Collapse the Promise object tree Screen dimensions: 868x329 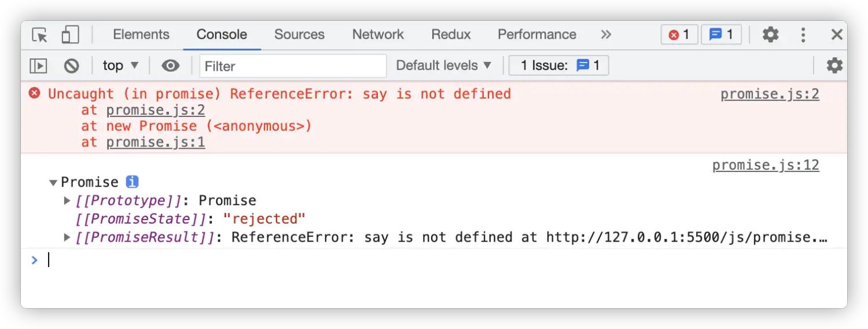click(53, 182)
